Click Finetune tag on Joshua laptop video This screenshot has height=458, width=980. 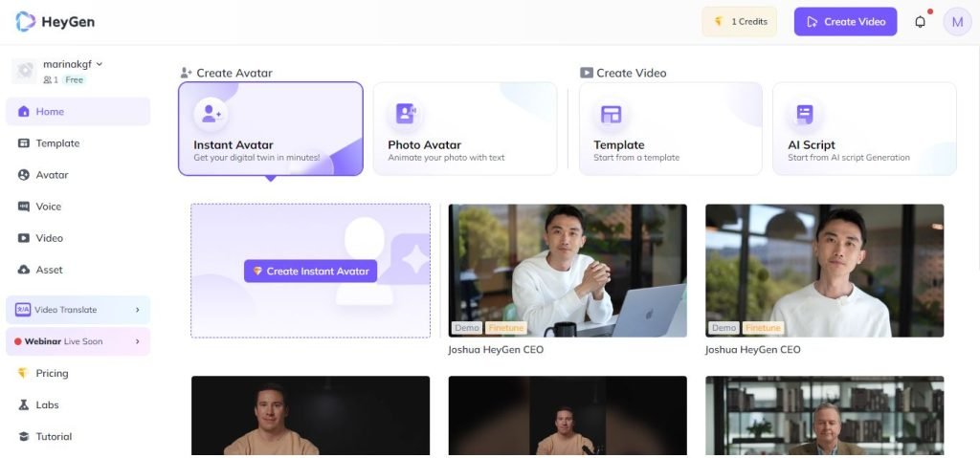pos(505,327)
